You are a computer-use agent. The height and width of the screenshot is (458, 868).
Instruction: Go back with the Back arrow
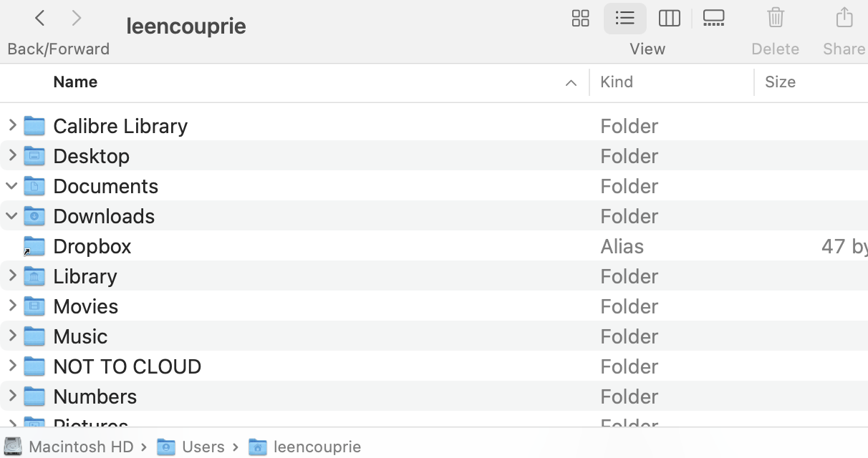coord(40,19)
